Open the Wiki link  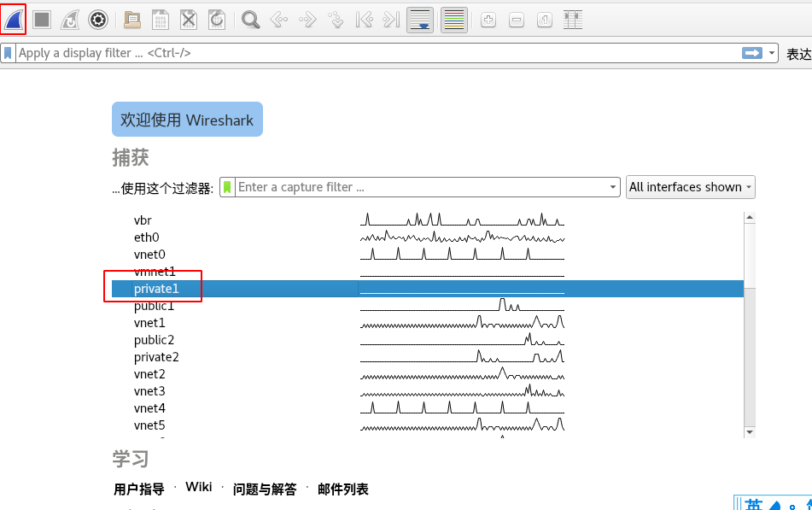point(199,487)
